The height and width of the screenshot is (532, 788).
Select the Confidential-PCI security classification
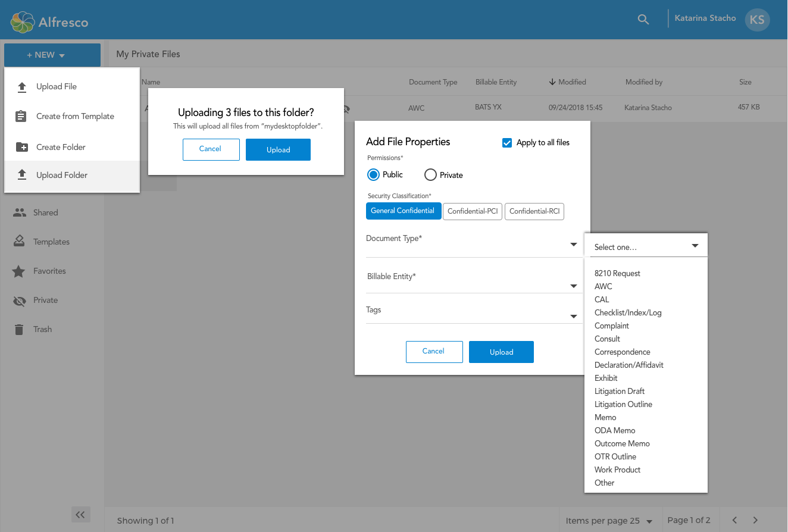coord(473,211)
